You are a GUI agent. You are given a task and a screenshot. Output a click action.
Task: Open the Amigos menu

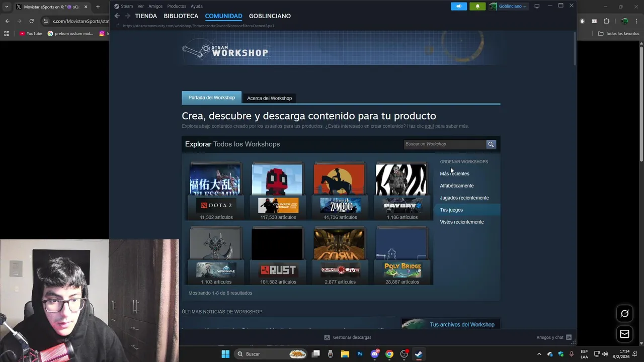[x=155, y=6]
